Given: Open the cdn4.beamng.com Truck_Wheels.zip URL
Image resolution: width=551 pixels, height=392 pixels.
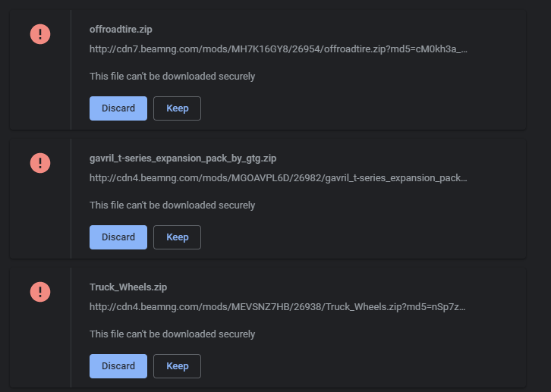Looking at the screenshot, I should [x=278, y=306].
